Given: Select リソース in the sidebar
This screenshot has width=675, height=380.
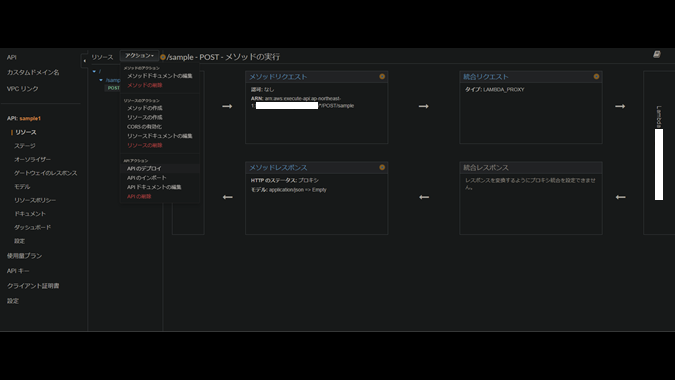Looking at the screenshot, I should click(x=26, y=132).
